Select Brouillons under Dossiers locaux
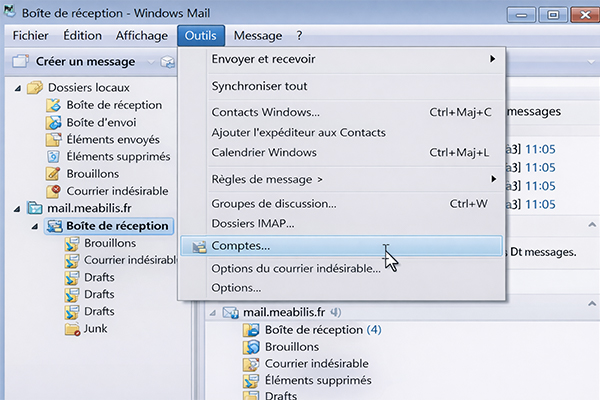The image size is (600, 400). coord(93,174)
